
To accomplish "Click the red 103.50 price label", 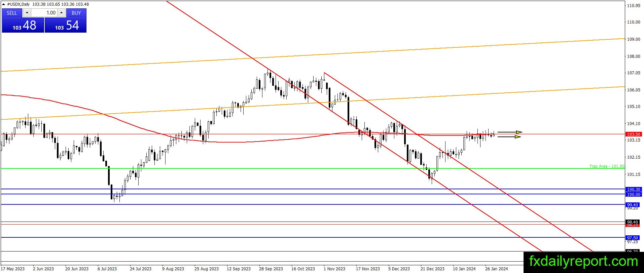I will coord(633,134).
